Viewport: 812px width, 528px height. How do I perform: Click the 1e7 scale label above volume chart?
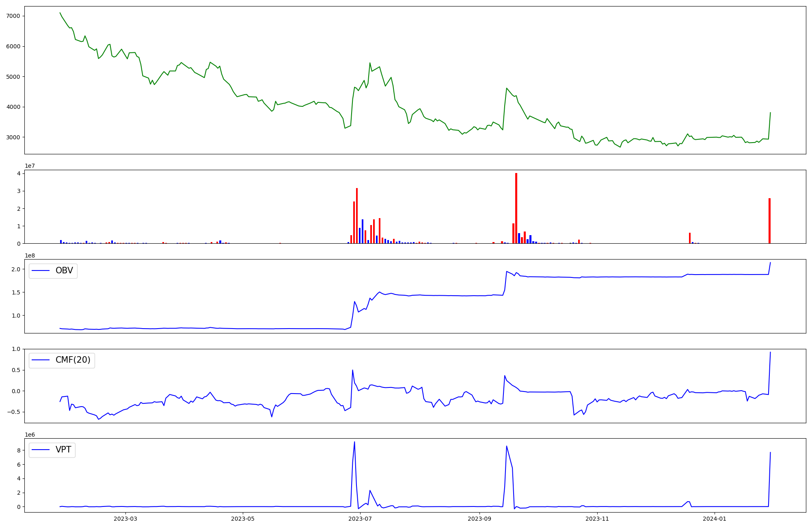(x=30, y=166)
